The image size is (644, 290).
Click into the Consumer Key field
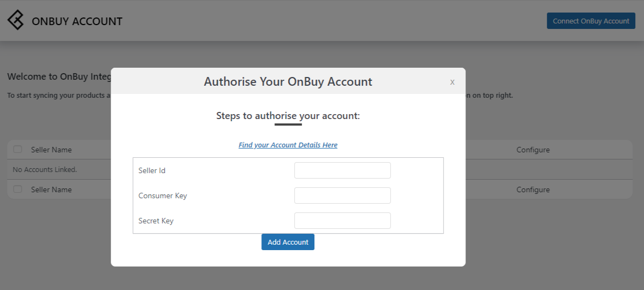tap(342, 196)
